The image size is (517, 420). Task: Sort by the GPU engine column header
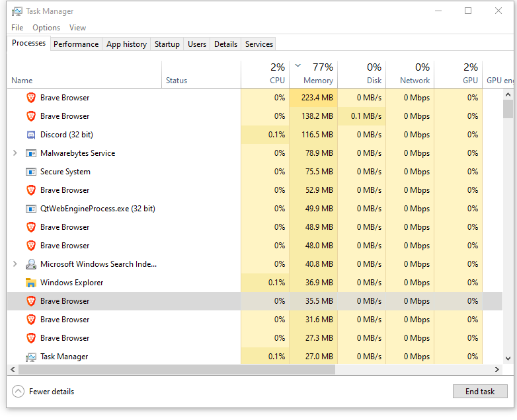(x=498, y=75)
